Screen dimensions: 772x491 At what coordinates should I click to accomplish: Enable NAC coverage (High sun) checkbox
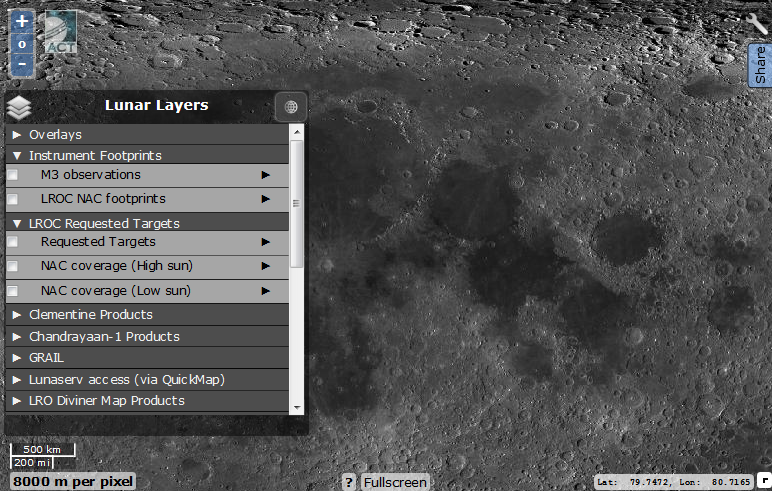(x=13, y=266)
